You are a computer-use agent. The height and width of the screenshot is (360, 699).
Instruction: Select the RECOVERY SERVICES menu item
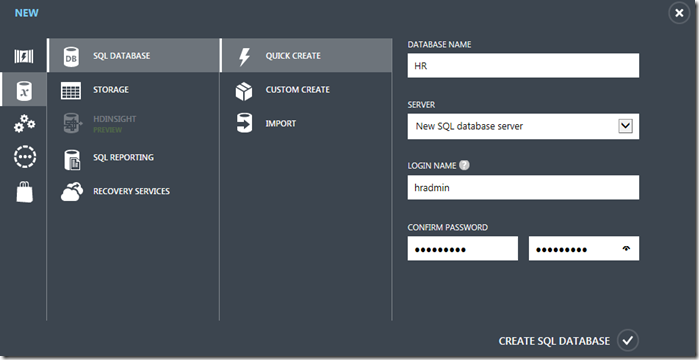(x=133, y=192)
